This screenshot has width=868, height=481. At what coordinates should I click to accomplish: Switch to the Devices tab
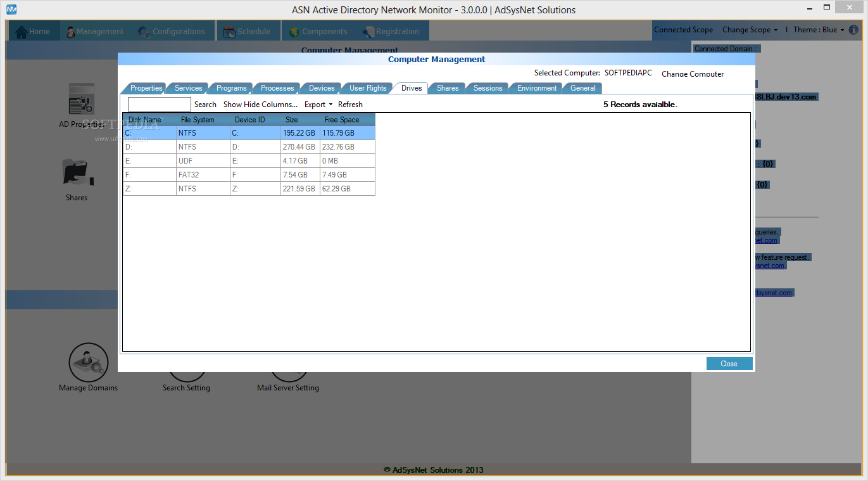(322, 88)
